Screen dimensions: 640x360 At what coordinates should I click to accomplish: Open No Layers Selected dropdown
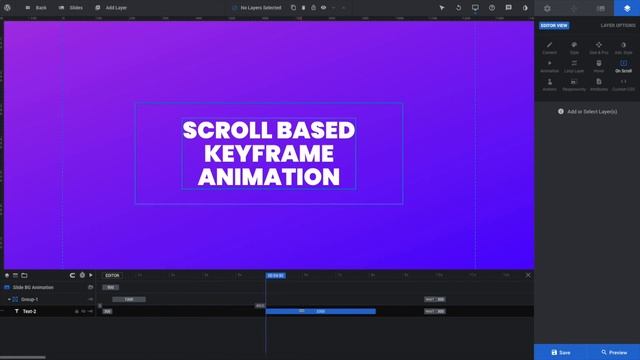pos(257,8)
